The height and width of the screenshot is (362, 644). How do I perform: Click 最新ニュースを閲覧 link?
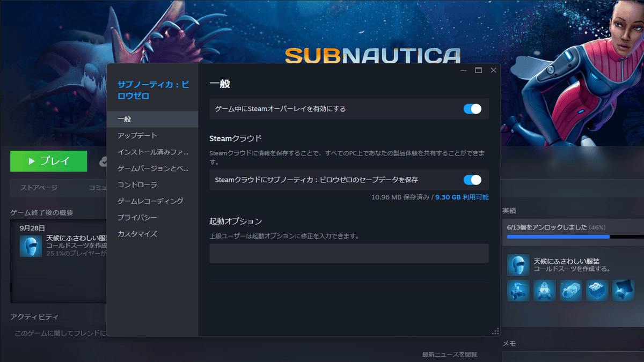pos(450,354)
